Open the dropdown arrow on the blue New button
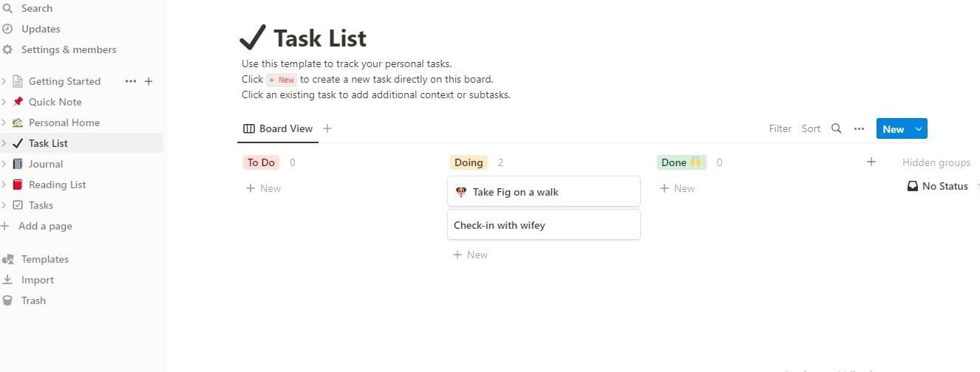Viewport: 980px width, 372px height. tap(919, 128)
